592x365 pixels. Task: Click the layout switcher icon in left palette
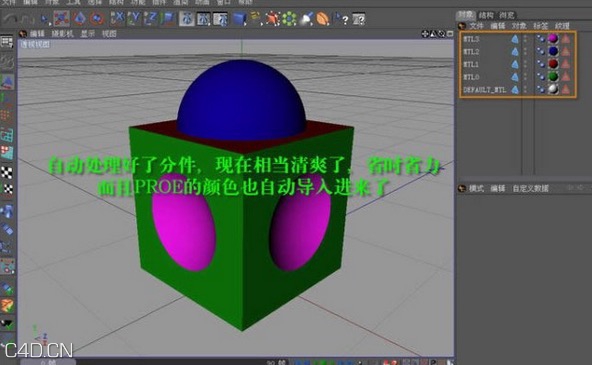[7, 42]
